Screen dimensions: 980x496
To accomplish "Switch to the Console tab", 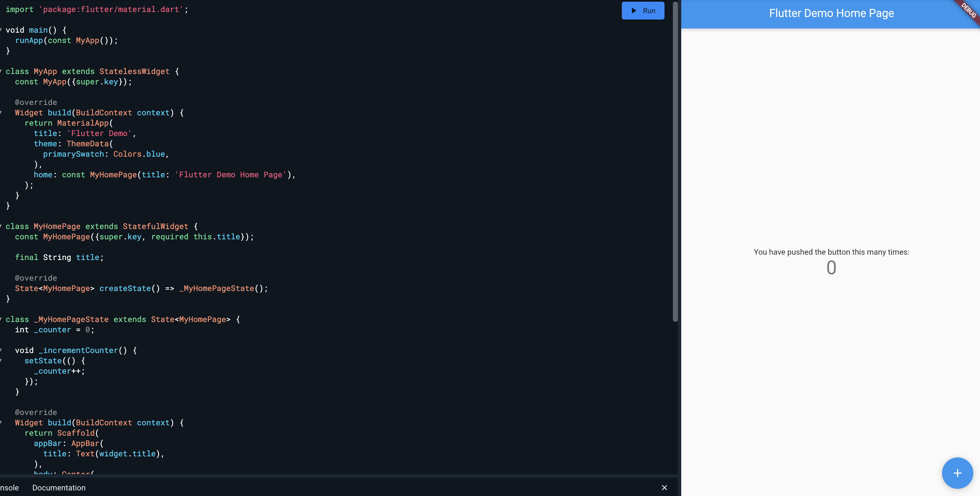I will [9, 488].
